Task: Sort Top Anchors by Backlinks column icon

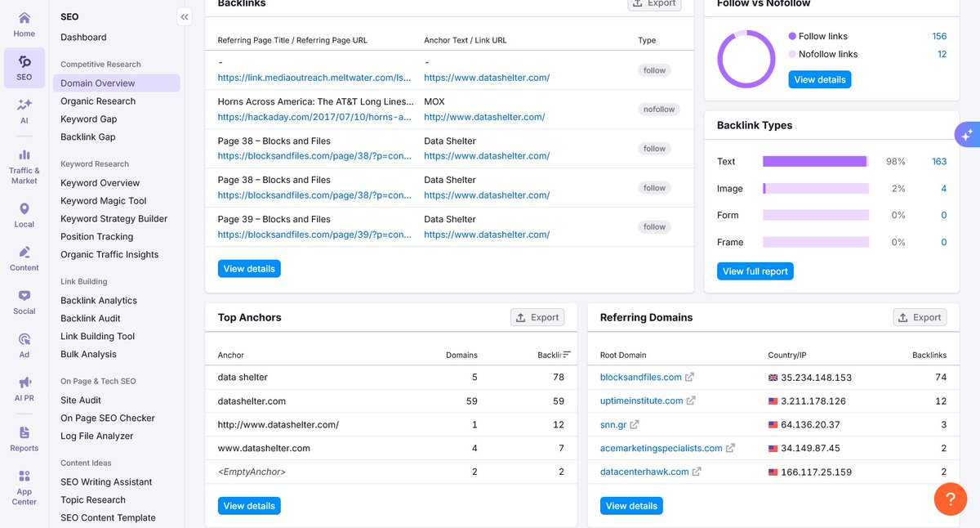Action: tap(567, 355)
